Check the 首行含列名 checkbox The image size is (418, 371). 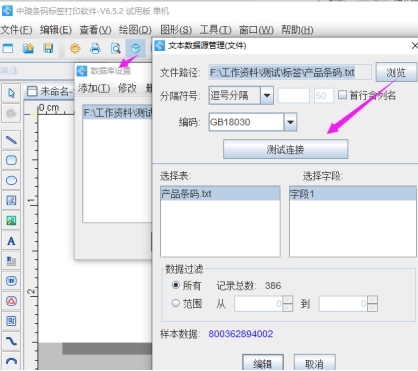(x=342, y=95)
